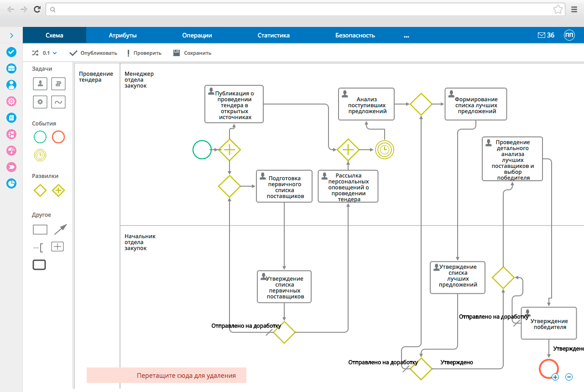Zoom in the diagram with plus button
Image resolution: width=584 pixels, height=392 pixels.
555,377
